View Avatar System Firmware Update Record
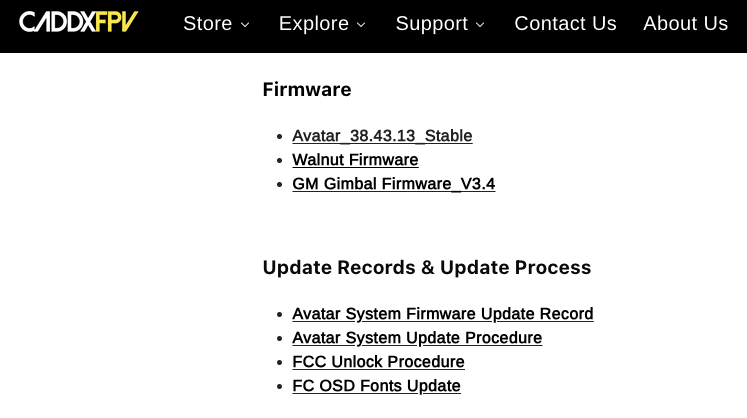747x418 pixels. [442, 314]
